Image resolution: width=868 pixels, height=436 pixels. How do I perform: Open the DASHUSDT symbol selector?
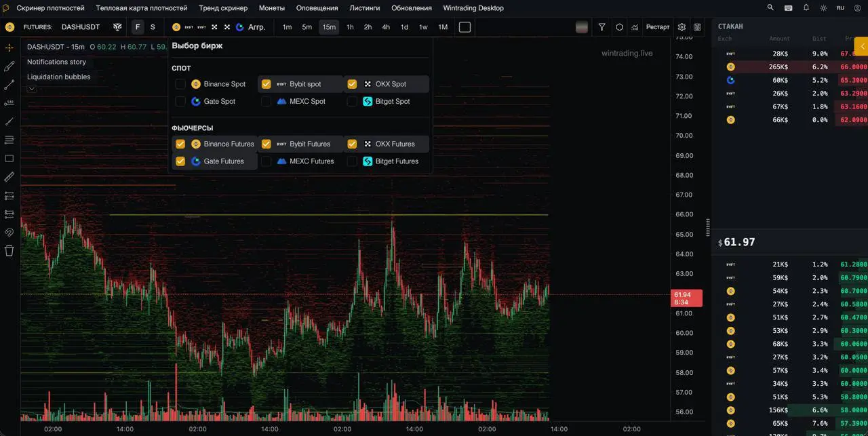tap(81, 27)
